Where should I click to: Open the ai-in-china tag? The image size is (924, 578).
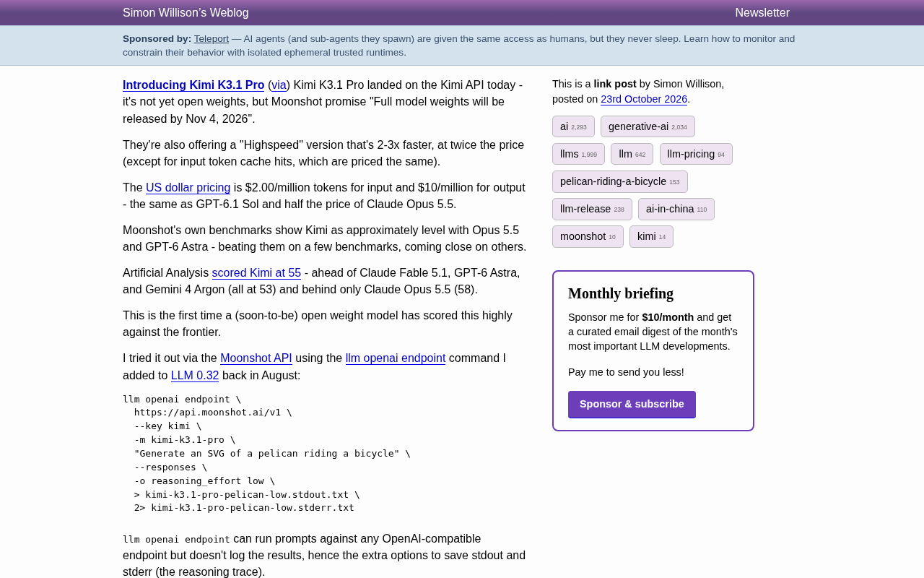click(676, 209)
